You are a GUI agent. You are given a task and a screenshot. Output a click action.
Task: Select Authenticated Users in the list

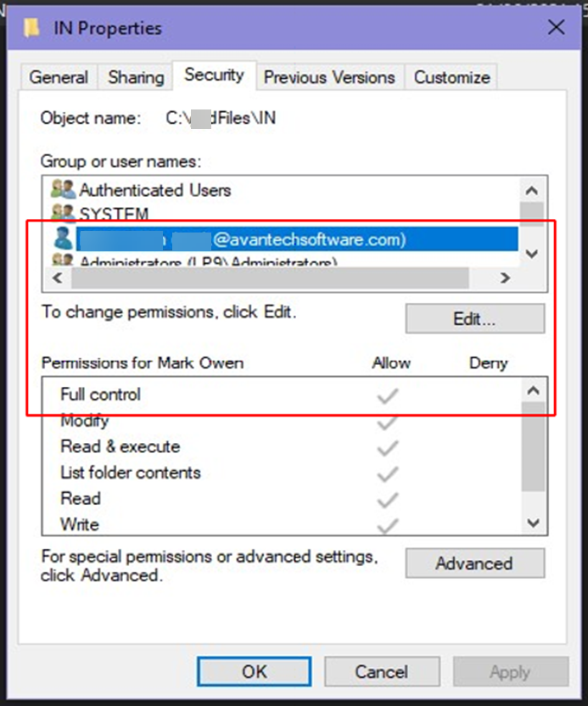[155, 190]
